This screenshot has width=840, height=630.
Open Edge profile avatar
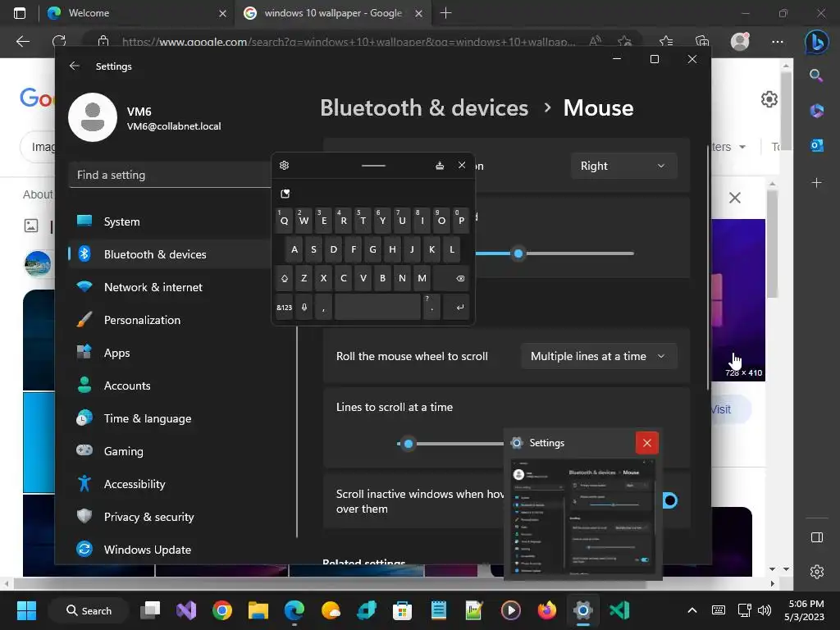coord(740,41)
